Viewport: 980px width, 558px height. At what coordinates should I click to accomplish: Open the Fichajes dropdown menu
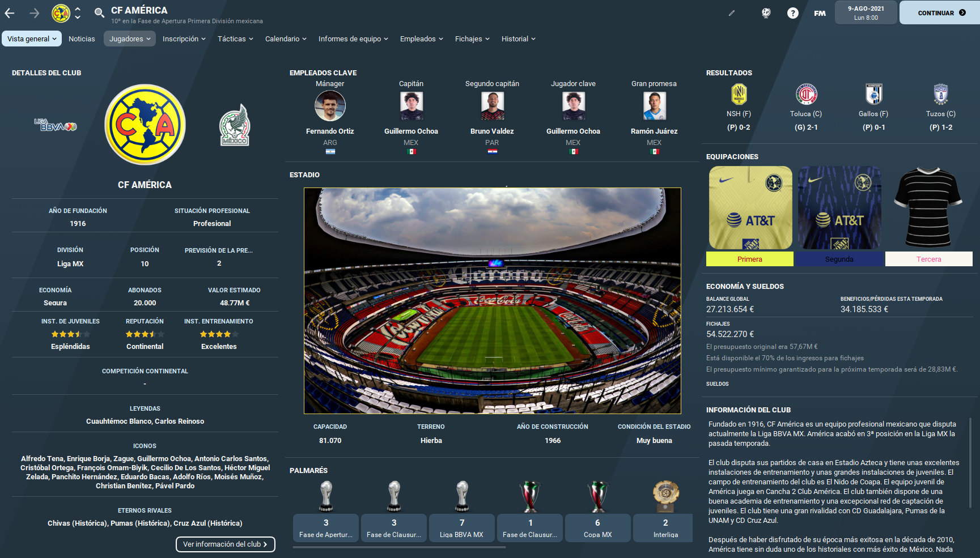(x=472, y=39)
